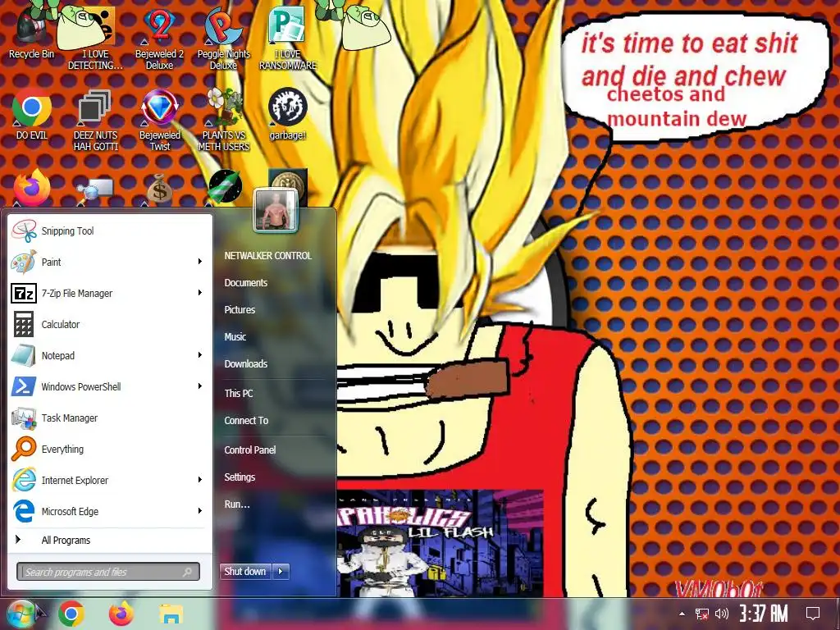Open This PC from Start menu
Screen dimensions: 840x630
point(239,393)
